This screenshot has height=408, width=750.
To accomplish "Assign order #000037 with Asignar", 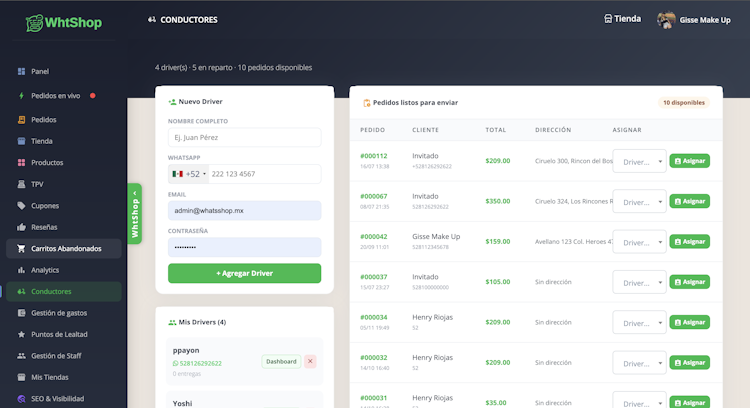I will (689, 282).
